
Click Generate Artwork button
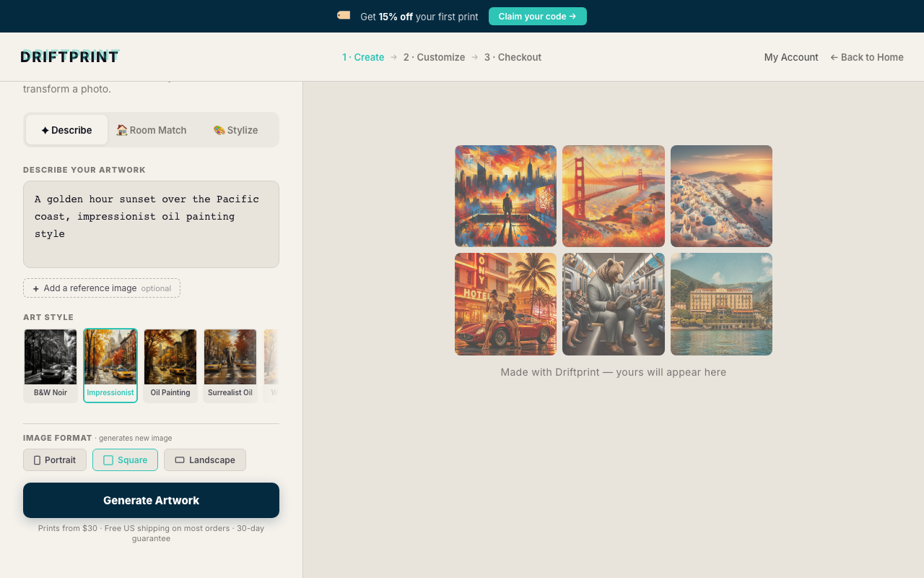tap(151, 500)
